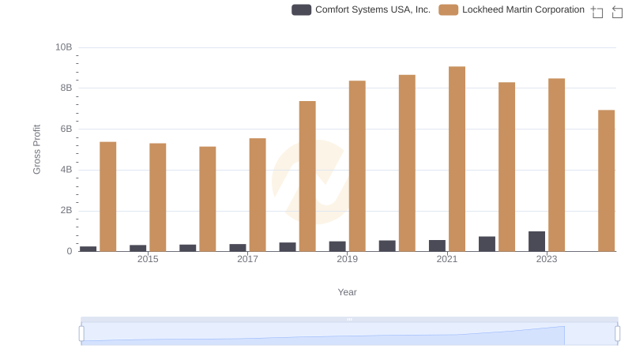
Task: Click Comfort Systems bar for 2014
Action: [88, 249]
